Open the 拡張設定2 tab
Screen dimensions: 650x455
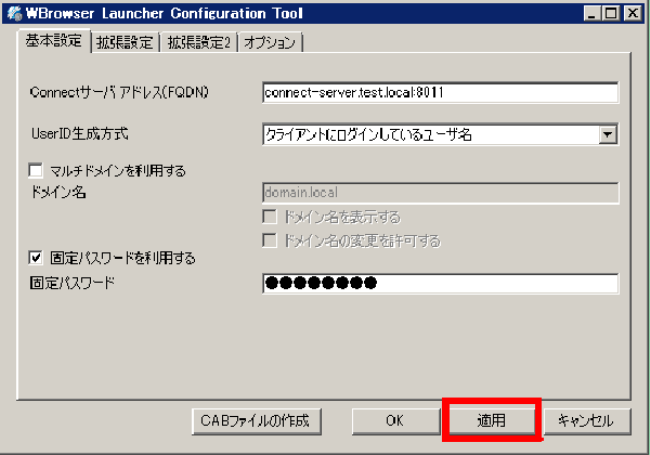click(x=198, y=42)
